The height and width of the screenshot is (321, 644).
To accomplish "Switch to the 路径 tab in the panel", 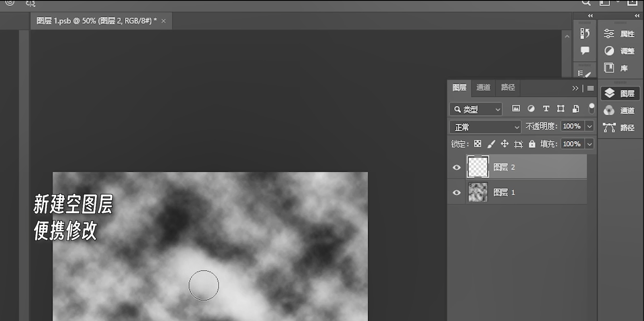I will pos(508,87).
